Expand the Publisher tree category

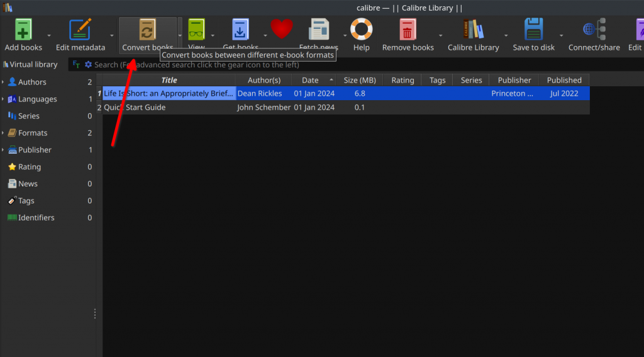(x=3, y=150)
